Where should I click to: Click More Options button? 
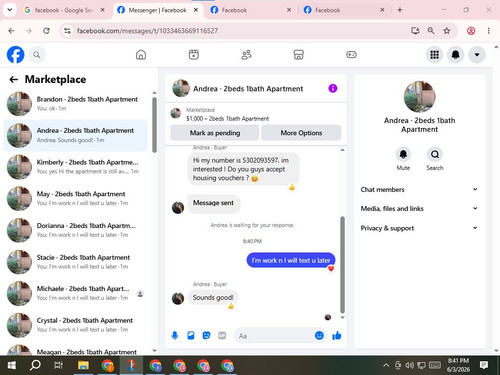click(x=301, y=133)
